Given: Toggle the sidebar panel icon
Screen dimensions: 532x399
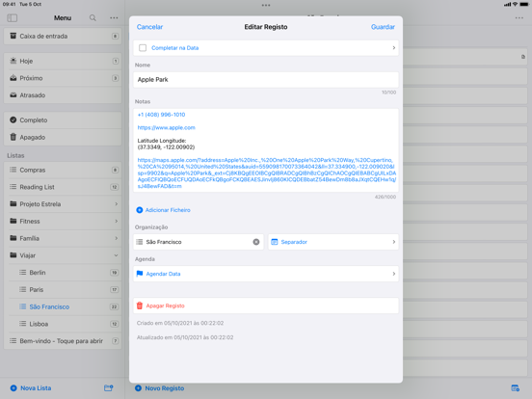Looking at the screenshot, I should [x=13, y=18].
